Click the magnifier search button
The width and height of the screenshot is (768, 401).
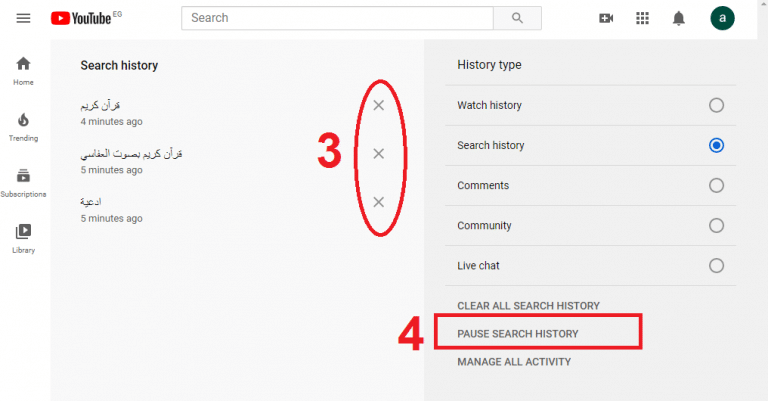point(517,18)
